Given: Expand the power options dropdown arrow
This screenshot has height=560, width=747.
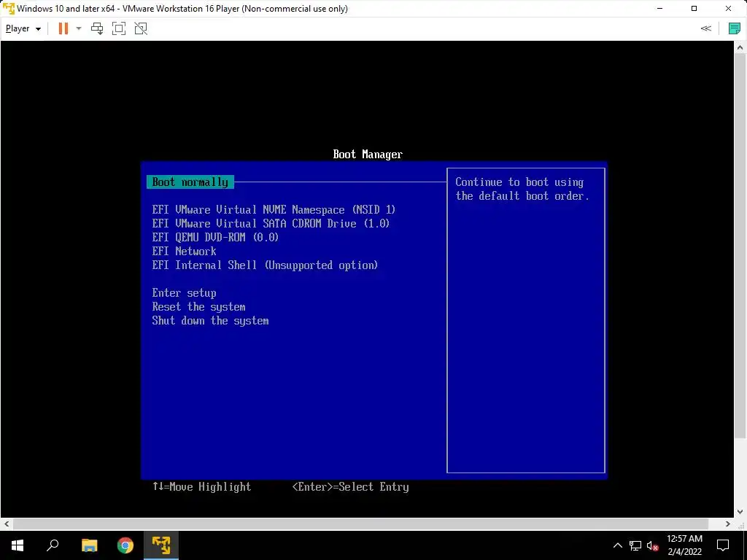Looking at the screenshot, I should 79,28.
